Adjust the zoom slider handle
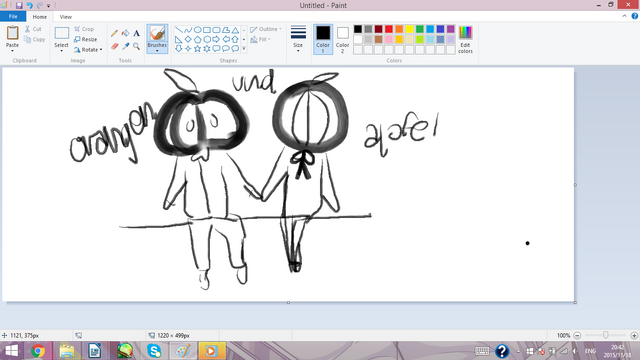 click(606, 335)
